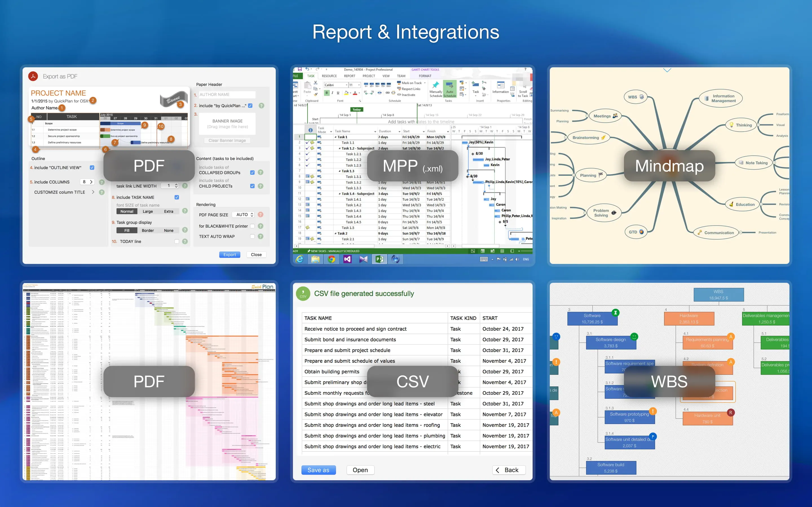Image resolution: width=812 pixels, height=507 pixels.
Task: Toggle Bold in the Font group
Action: click(x=326, y=93)
